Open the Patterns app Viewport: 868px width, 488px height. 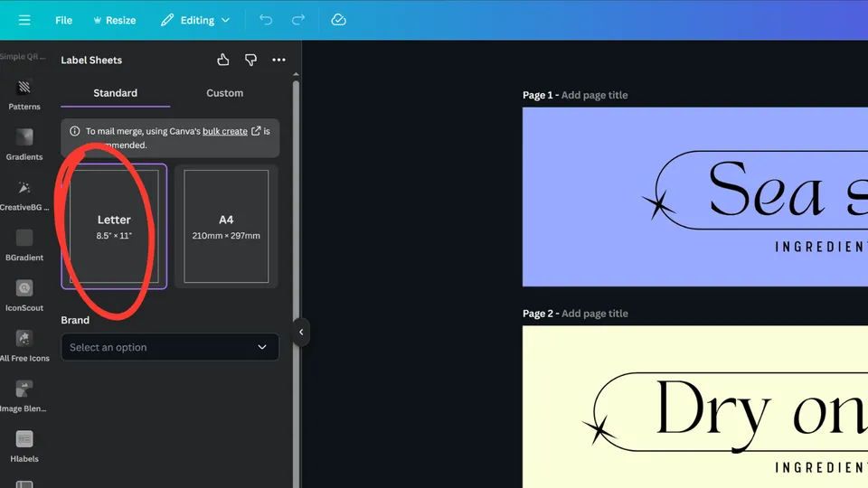[x=24, y=95]
